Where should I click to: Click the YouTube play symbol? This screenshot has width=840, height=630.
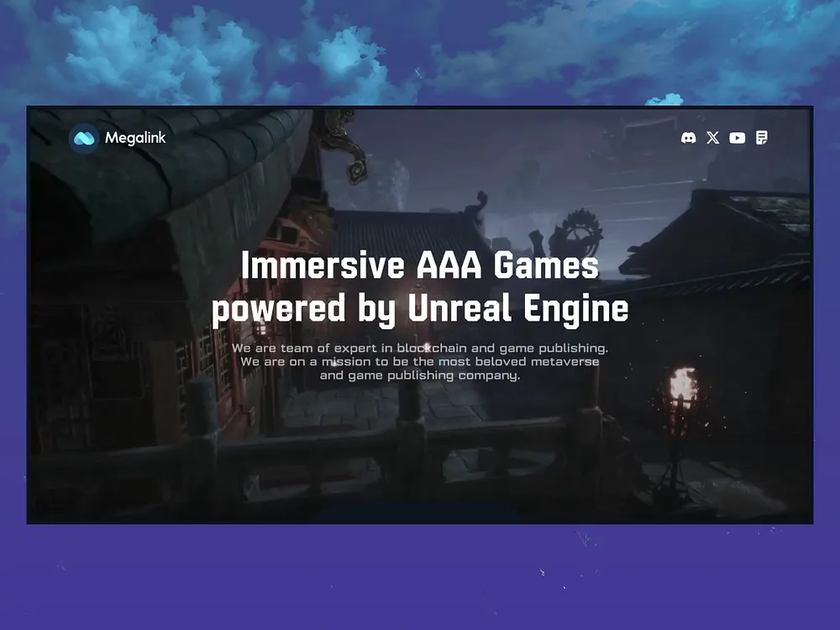[x=738, y=137]
